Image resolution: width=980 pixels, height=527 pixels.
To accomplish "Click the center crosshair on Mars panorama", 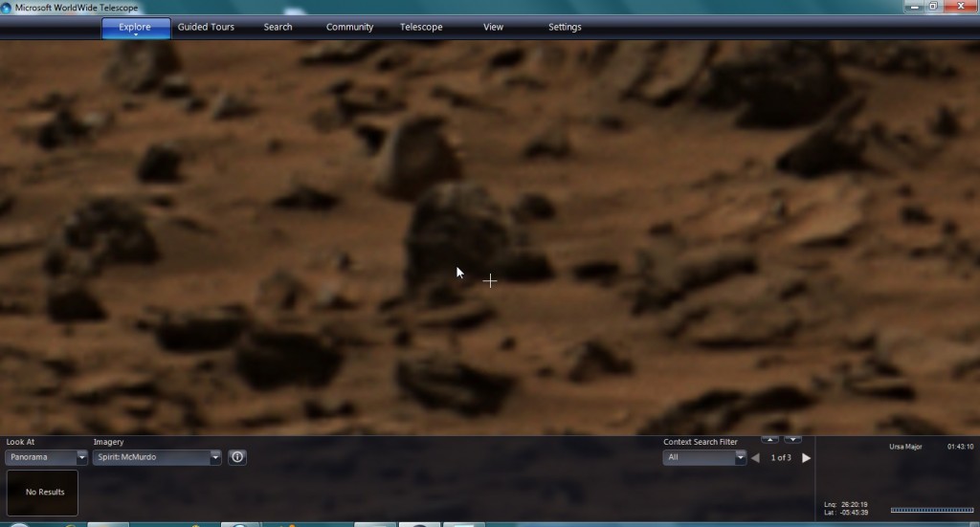I will pyautogui.click(x=490, y=280).
